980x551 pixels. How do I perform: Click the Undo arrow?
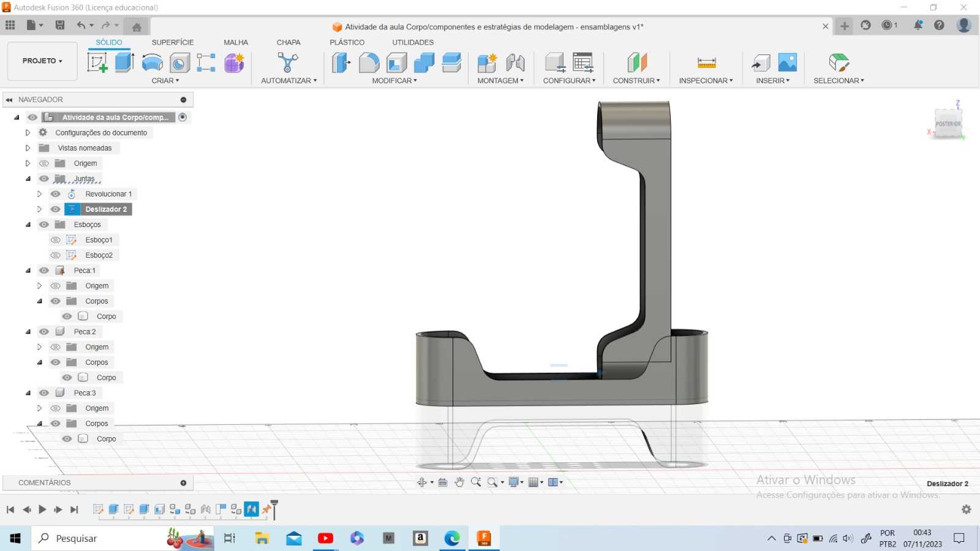pos(81,25)
